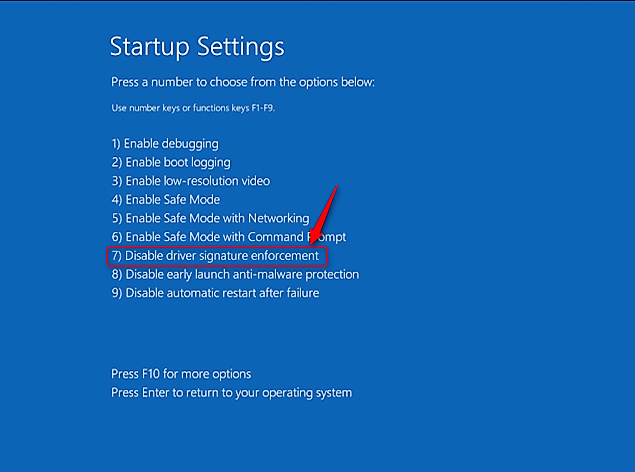Select Disable early launch anti-malware protection
635x472 pixels.
235,274
